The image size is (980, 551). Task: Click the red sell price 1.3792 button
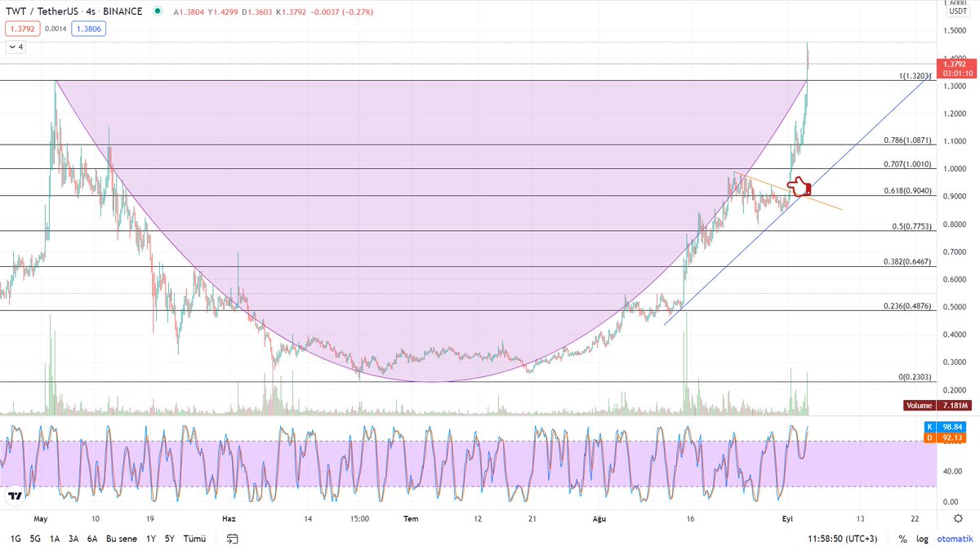tap(21, 29)
